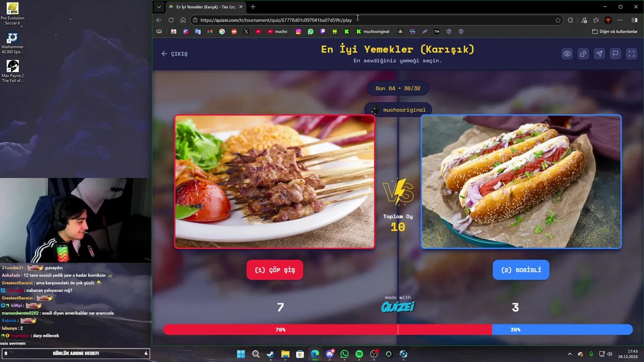Switch to Edge in the taskbar

[315, 354]
